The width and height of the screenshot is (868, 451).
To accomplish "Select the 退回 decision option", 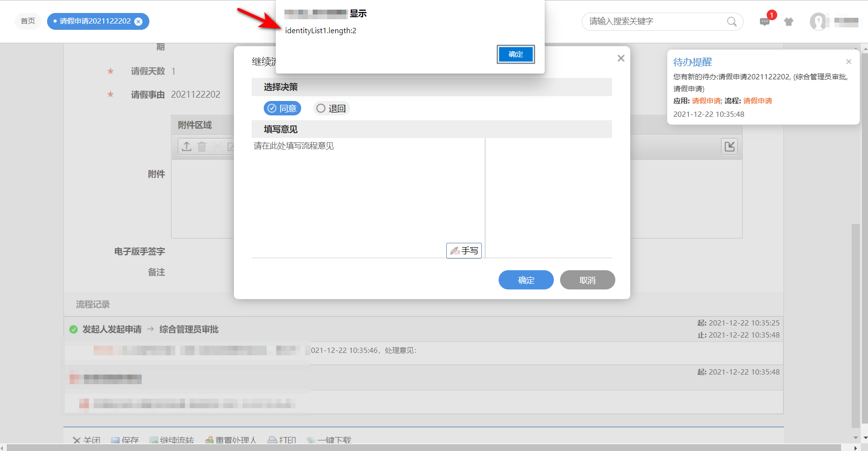I will coord(331,109).
